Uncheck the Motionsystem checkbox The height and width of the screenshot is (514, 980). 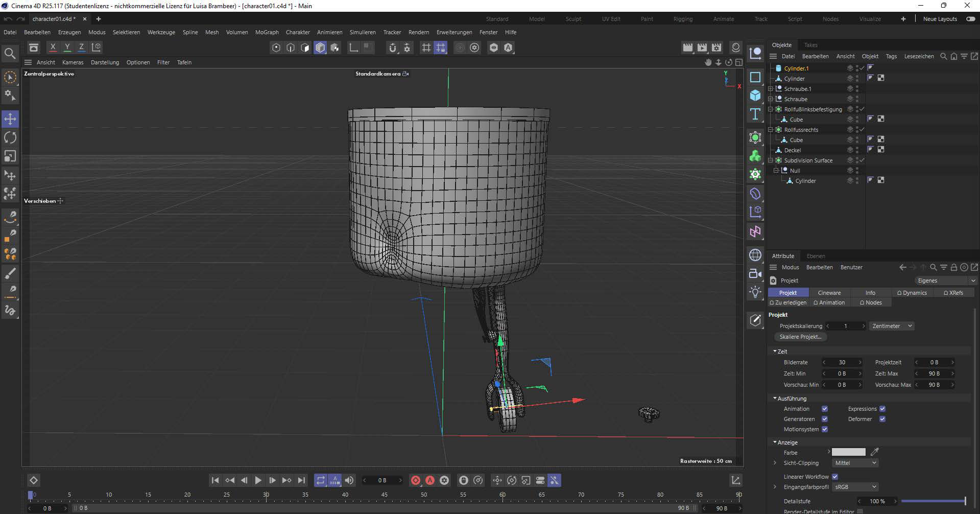[824, 429]
